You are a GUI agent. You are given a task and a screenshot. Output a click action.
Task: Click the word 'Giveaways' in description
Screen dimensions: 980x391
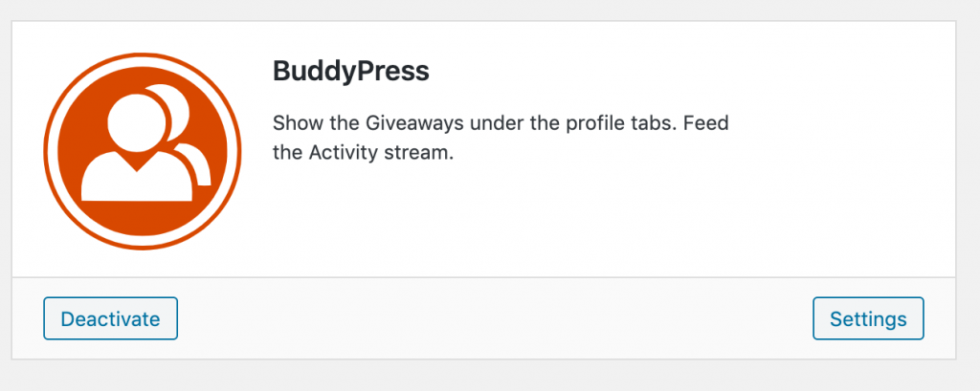click(x=414, y=123)
